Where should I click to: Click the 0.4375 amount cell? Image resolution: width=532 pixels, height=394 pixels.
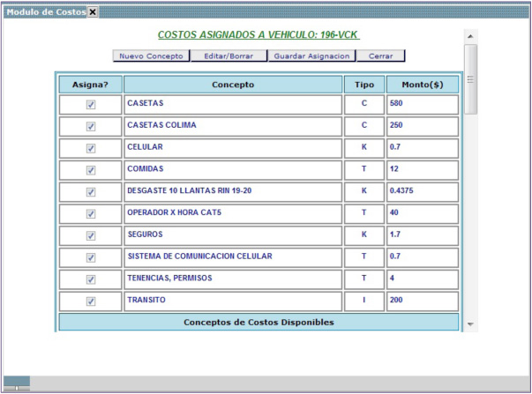423,192
